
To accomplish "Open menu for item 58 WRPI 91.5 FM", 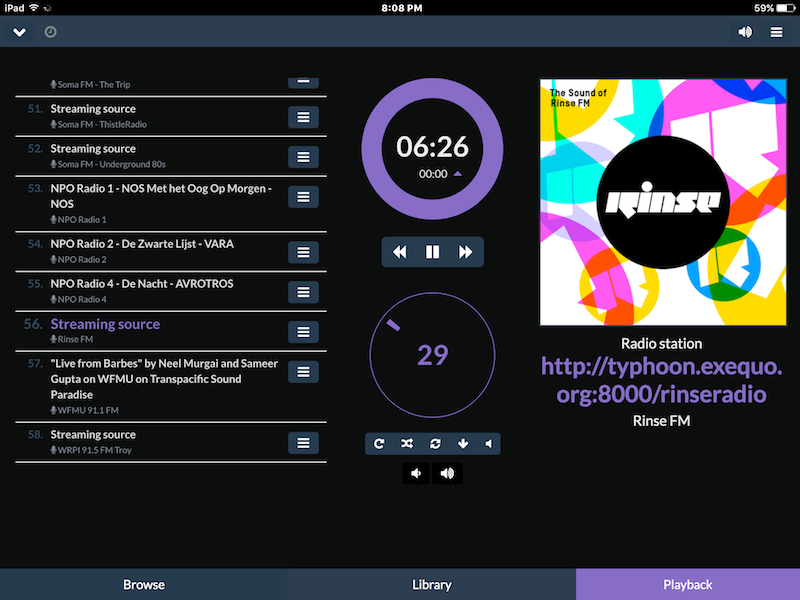I will [x=304, y=443].
